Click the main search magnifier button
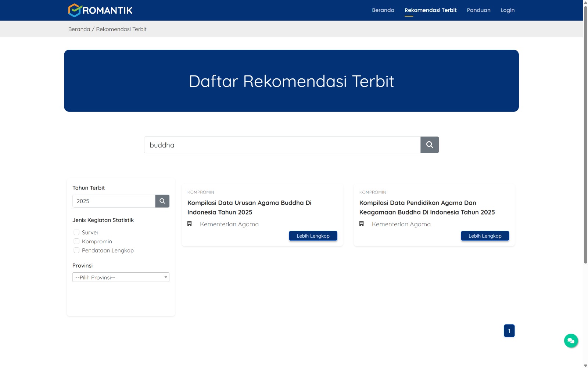This screenshot has width=588, height=368. coord(429,145)
